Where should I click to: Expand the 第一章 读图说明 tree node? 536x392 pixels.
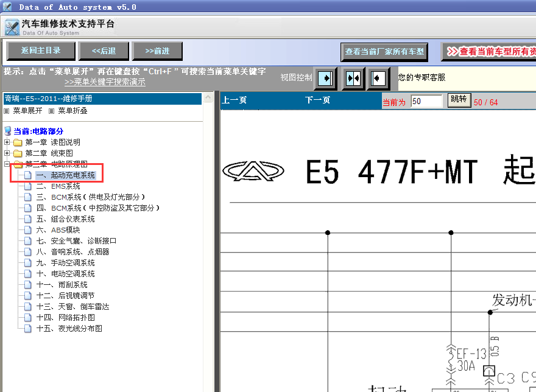tap(7, 142)
